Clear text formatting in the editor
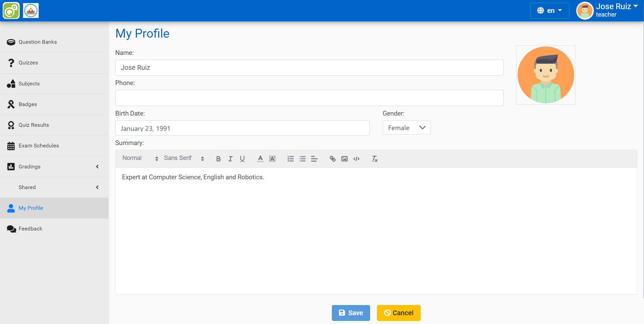The image size is (644, 324). [374, 159]
